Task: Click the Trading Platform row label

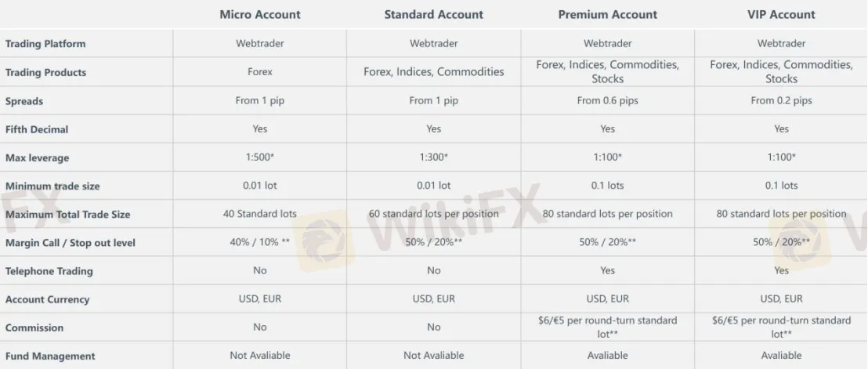Action: [45, 44]
